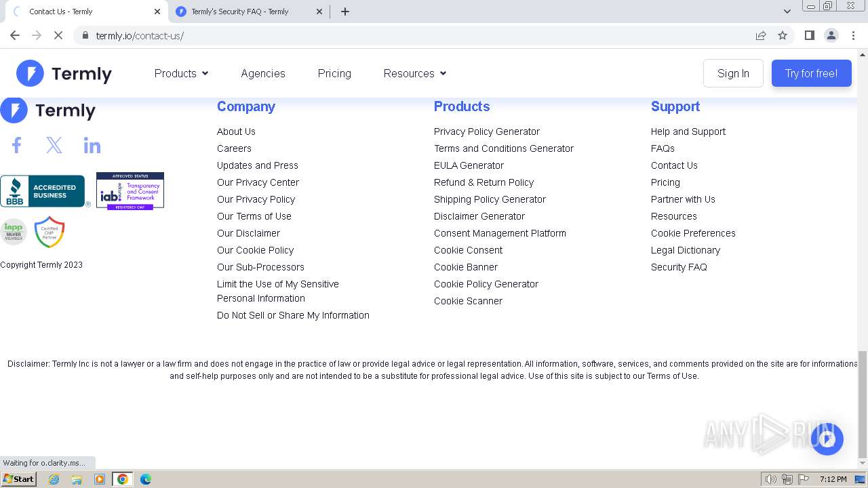
Task: Open the Careers link
Action: pyautogui.click(x=234, y=148)
